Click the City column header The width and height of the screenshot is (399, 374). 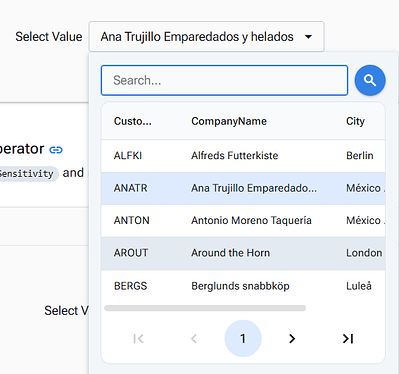point(355,121)
